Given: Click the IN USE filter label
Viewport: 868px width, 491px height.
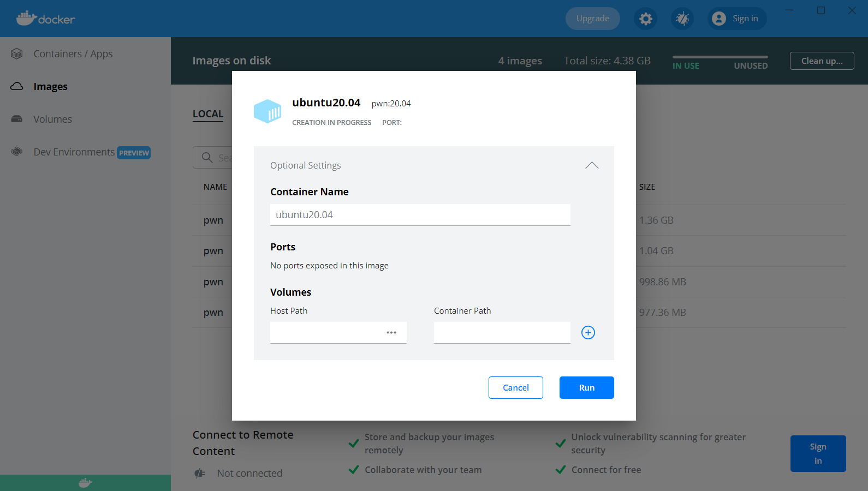Looking at the screenshot, I should pos(686,65).
